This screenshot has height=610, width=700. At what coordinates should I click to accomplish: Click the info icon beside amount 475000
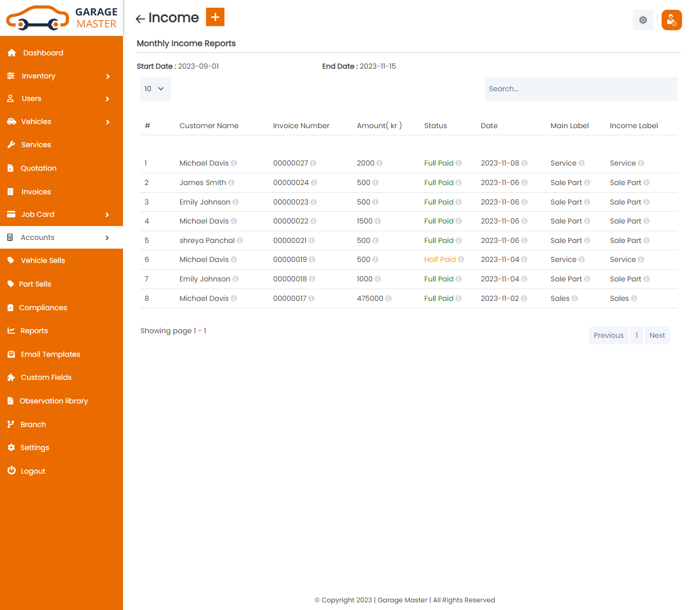pyautogui.click(x=388, y=298)
